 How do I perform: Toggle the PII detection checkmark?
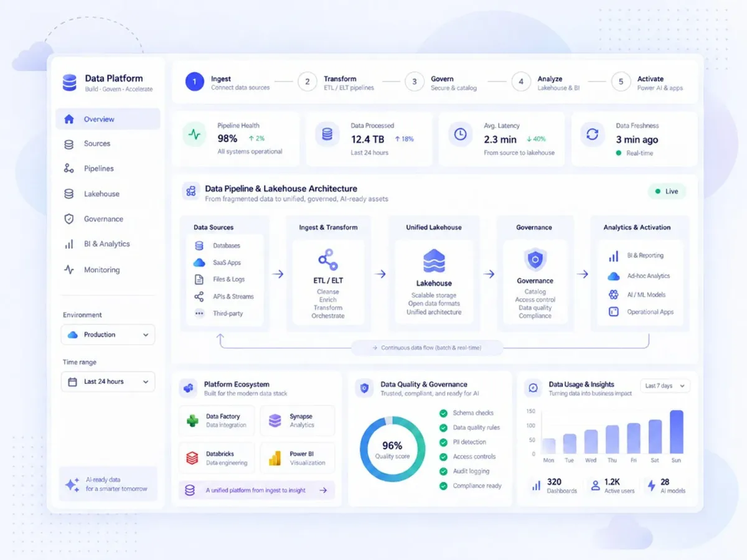coord(443,442)
